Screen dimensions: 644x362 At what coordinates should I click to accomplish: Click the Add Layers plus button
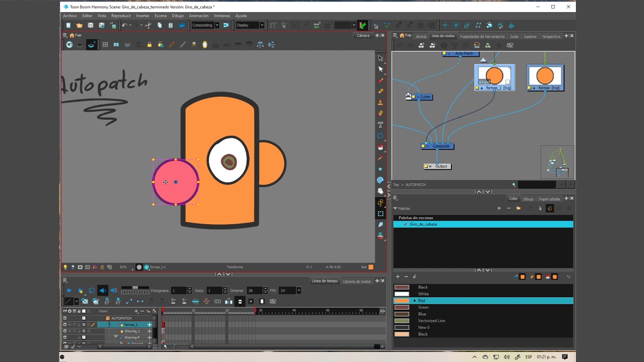click(x=136, y=311)
